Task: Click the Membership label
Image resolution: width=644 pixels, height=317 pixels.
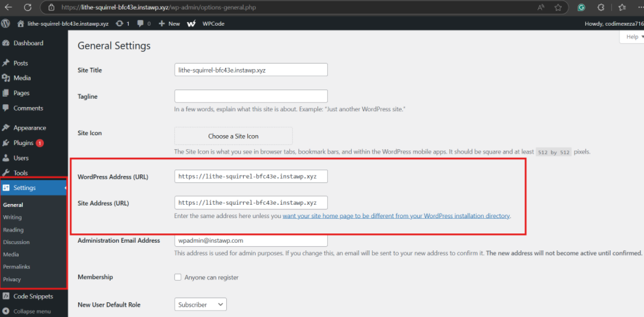Action: (95, 277)
